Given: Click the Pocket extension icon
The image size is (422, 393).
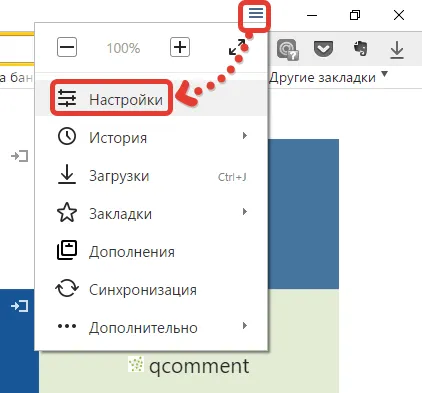Looking at the screenshot, I should 324,49.
